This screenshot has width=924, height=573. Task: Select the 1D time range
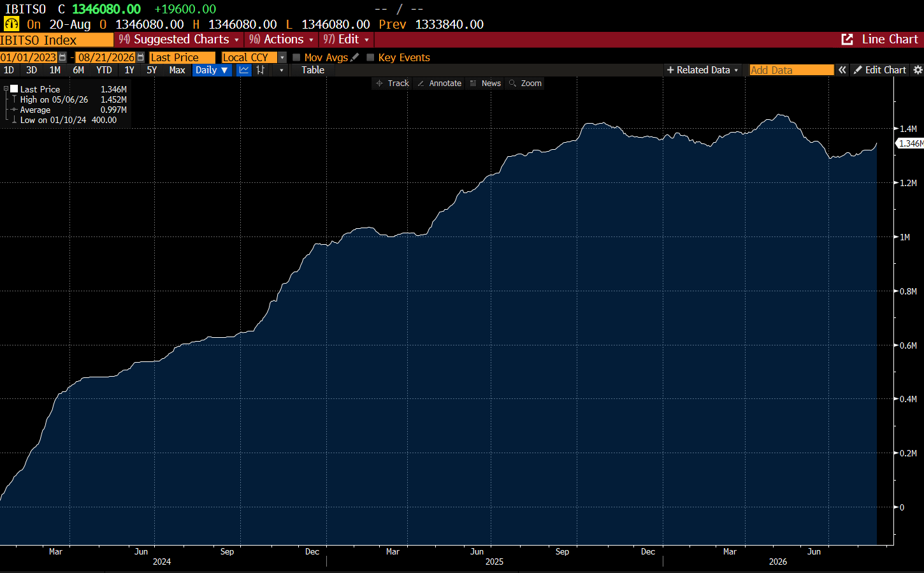point(9,70)
